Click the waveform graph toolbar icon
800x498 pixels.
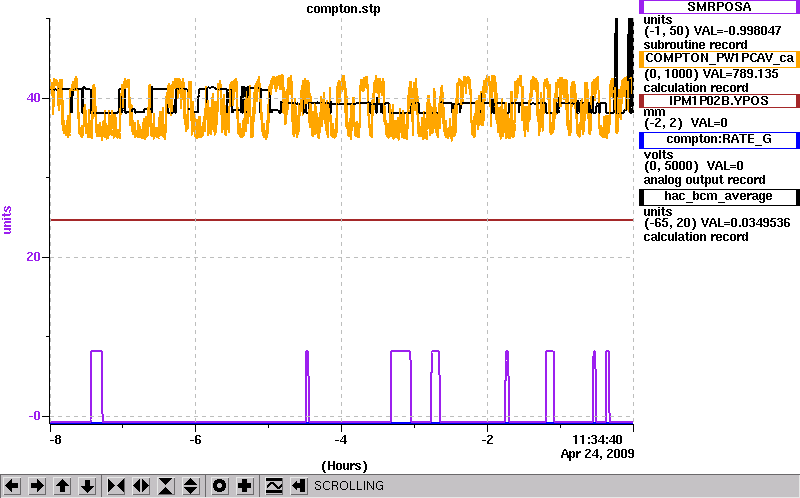274,486
